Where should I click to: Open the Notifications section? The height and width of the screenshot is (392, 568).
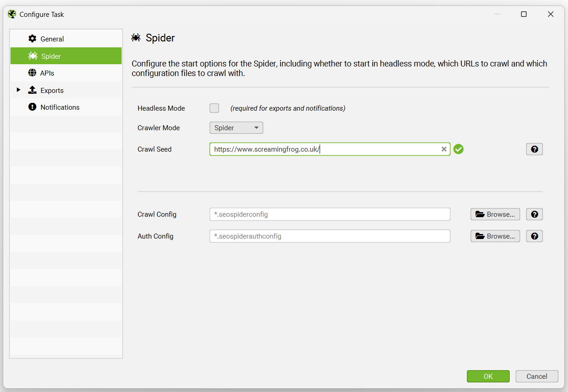(x=59, y=107)
